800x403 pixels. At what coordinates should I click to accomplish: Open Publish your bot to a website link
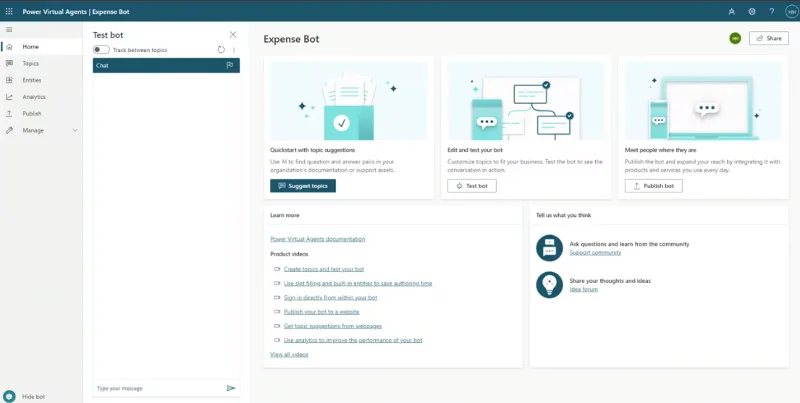point(321,312)
